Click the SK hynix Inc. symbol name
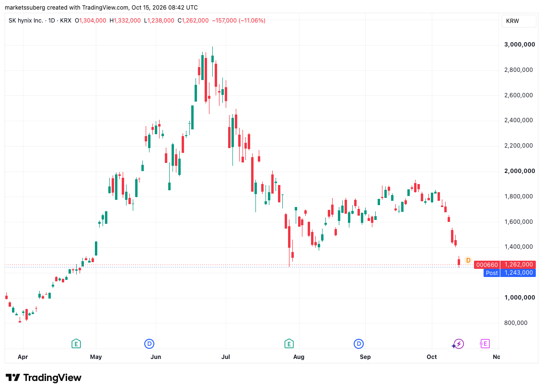 coord(25,21)
